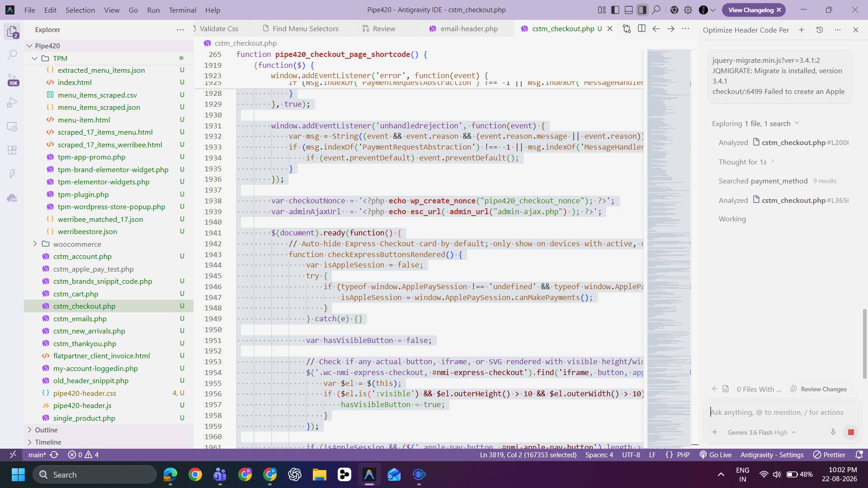Open chat history clock icon
This screenshot has height=488, width=868.
click(x=820, y=30)
